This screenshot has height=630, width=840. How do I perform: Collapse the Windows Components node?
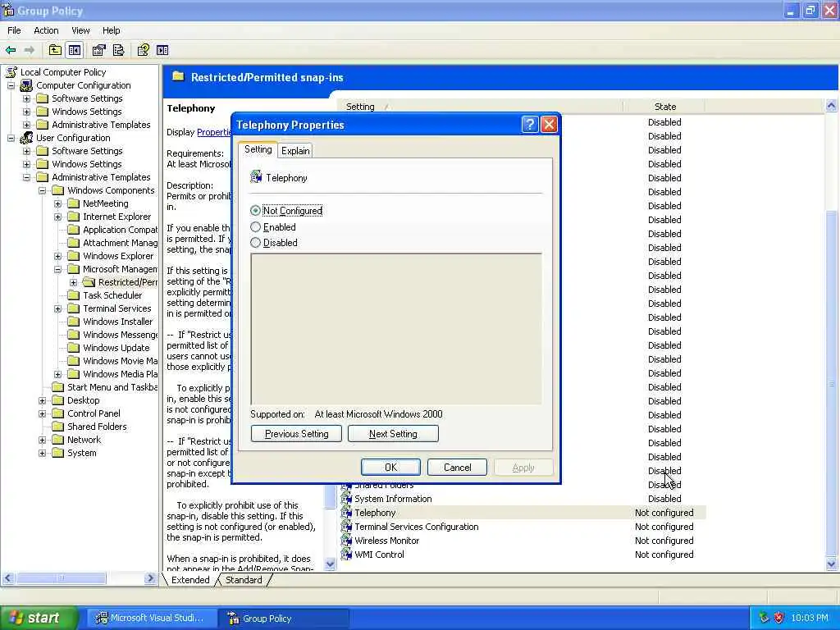(42, 190)
